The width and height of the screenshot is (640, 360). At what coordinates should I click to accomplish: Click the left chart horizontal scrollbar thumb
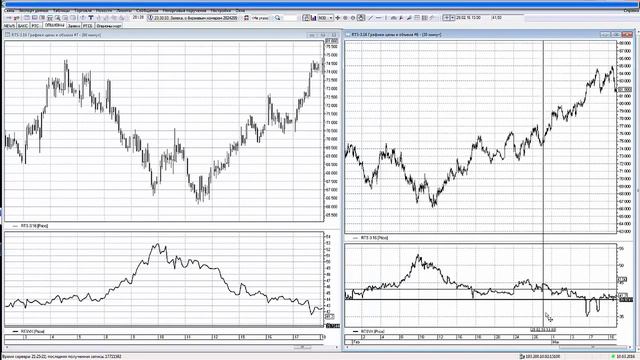303,347
